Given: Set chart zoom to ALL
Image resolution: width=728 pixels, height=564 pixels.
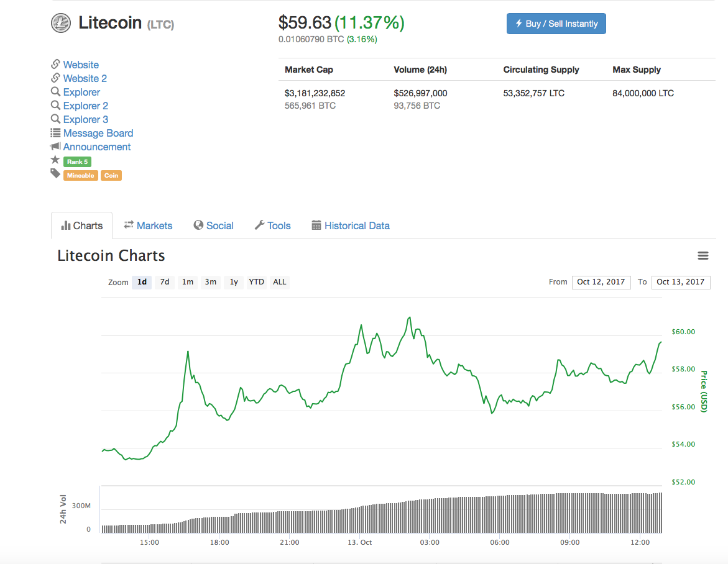Looking at the screenshot, I should [x=280, y=282].
